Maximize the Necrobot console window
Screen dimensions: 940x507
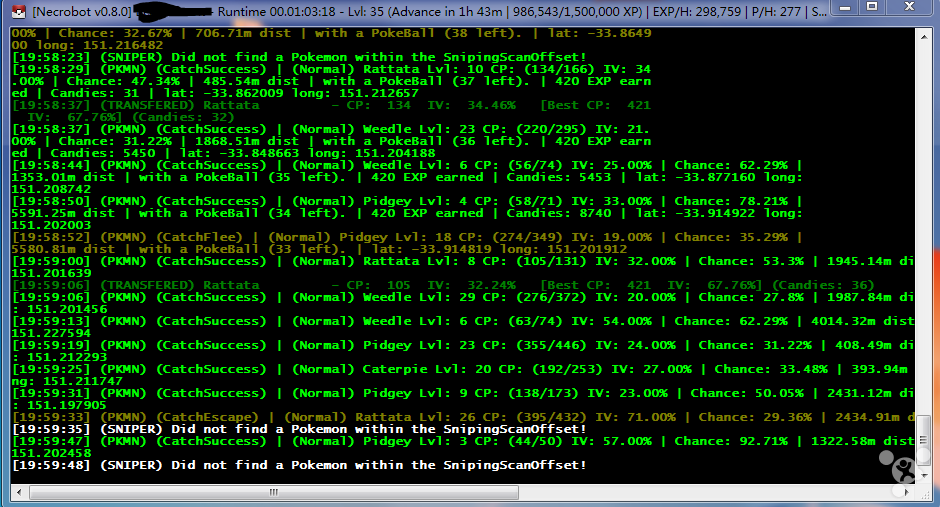pyautogui.click(x=872, y=8)
